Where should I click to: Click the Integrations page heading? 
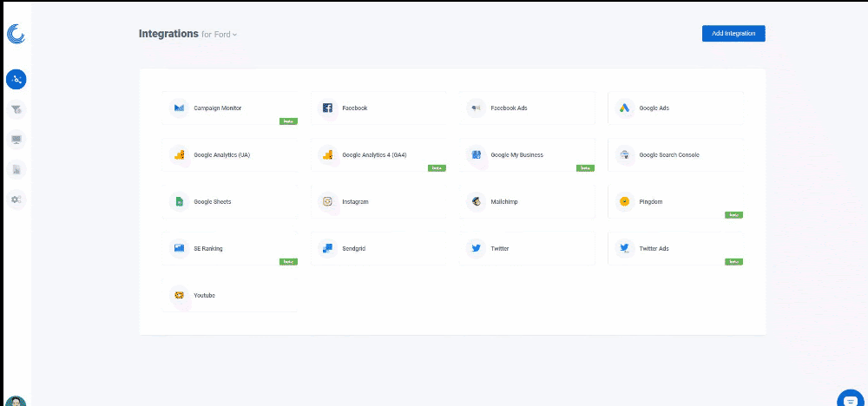(x=168, y=34)
